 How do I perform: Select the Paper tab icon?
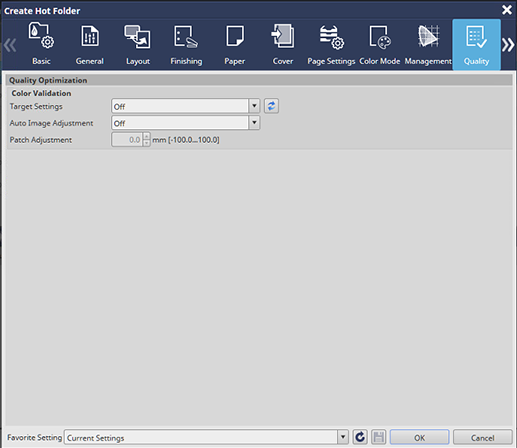(x=235, y=36)
